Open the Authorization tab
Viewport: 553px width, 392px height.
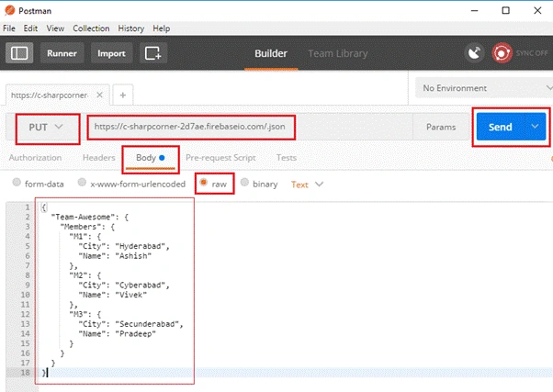click(35, 158)
